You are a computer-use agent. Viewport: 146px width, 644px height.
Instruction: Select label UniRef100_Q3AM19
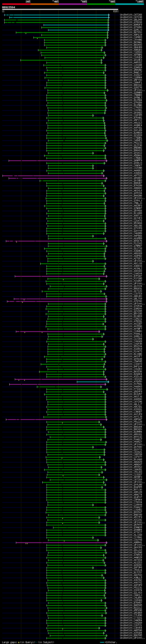tap(131, 67)
